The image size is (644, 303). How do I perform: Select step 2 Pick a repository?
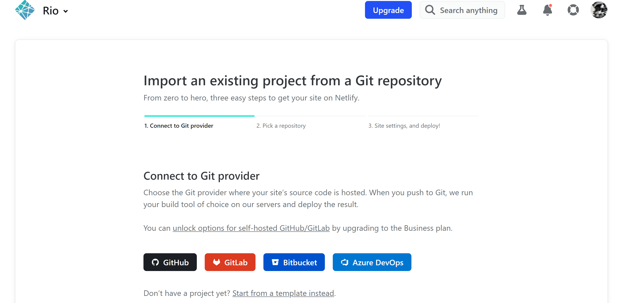click(x=281, y=126)
